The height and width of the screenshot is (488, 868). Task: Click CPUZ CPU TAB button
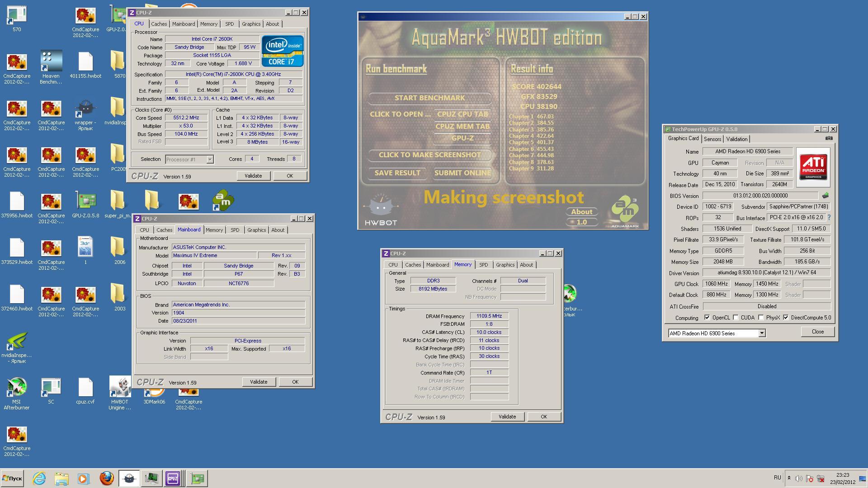coord(462,114)
